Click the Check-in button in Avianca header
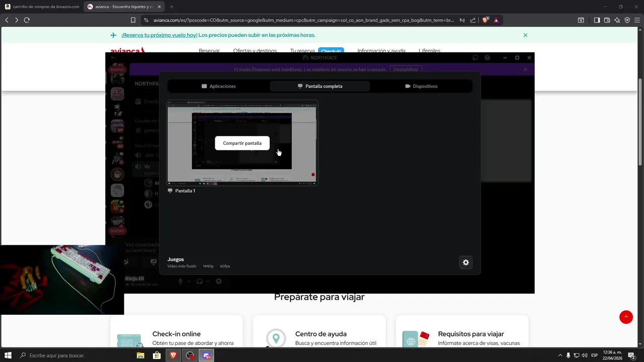Image resolution: width=644 pixels, height=362 pixels. pos(331,51)
